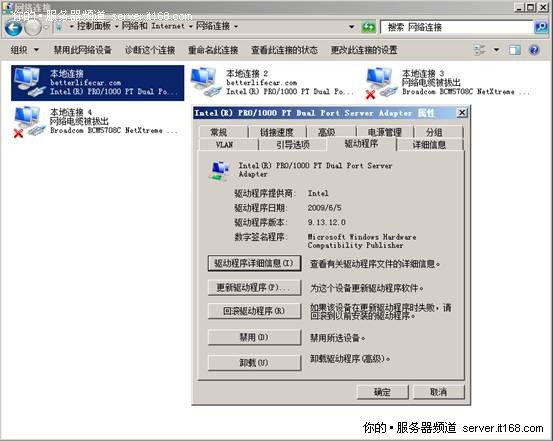Switch to the 链接速度 tab
The width and height of the screenshot is (553, 441).
[x=277, y=132]
